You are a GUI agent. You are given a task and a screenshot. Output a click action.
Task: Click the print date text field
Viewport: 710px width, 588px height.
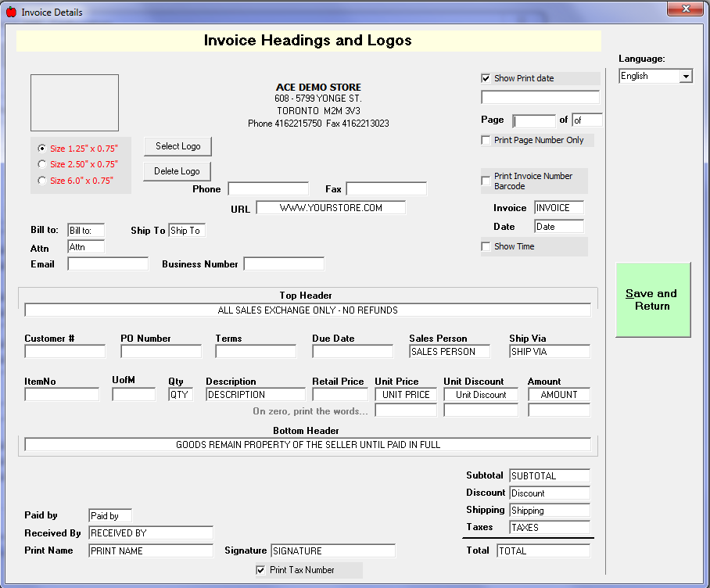(540, 97)
